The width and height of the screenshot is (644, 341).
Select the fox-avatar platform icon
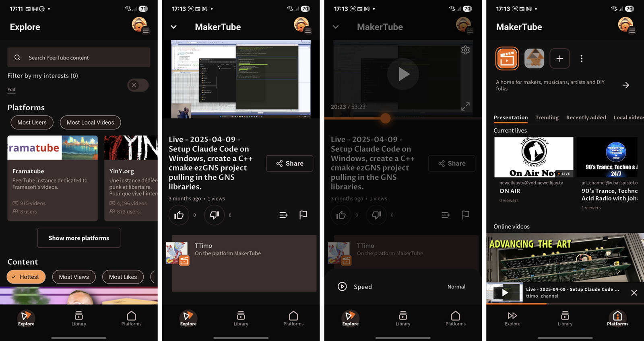[x=534, y=59]
